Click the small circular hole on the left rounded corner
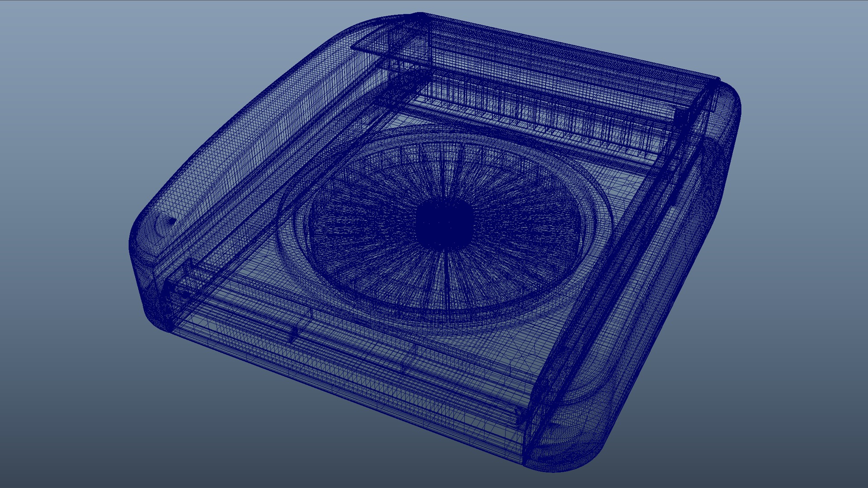Viewport: 868px width, 488px height. tap(171, 221)
